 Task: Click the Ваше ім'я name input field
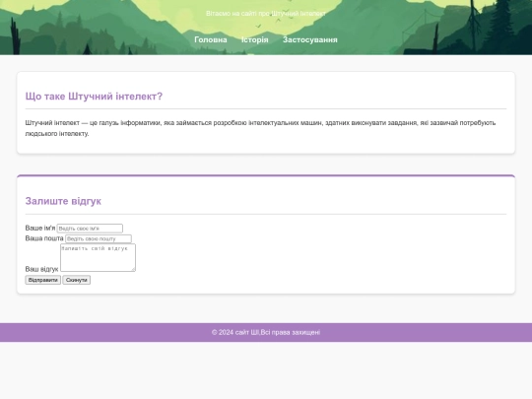pos(90,229)
